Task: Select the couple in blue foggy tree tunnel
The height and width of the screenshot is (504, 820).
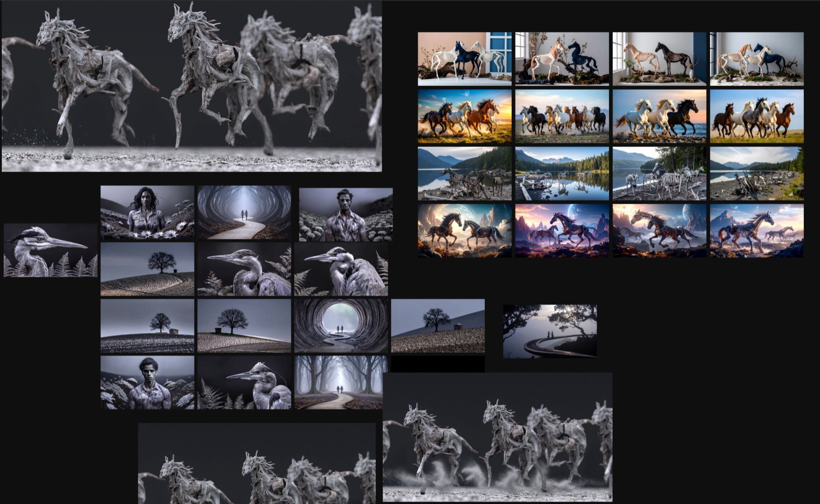Action: 244,213
